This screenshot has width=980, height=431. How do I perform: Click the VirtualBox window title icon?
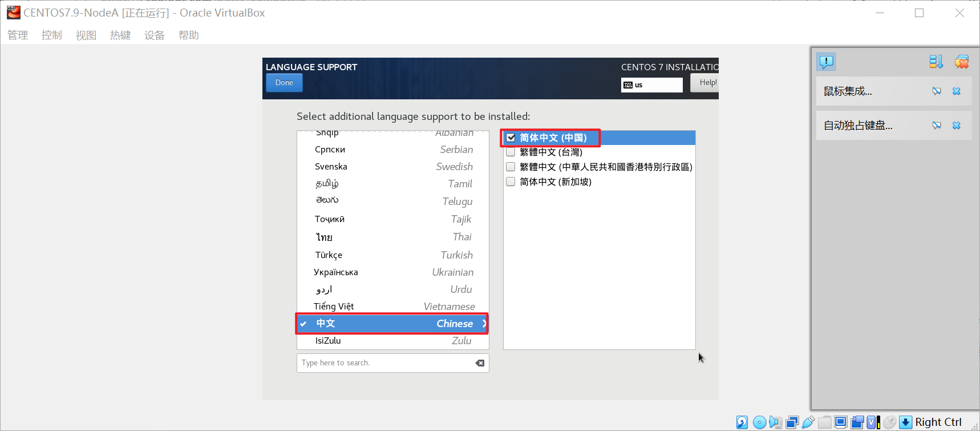coord(14,13)
